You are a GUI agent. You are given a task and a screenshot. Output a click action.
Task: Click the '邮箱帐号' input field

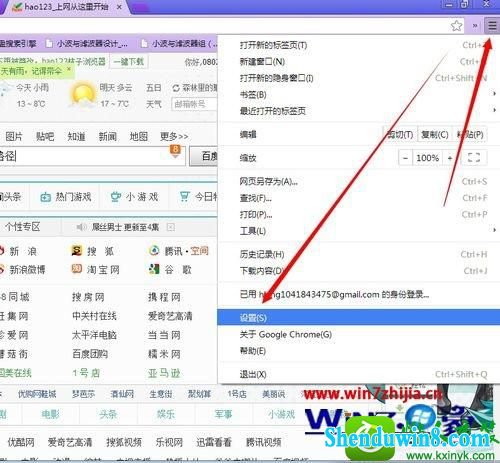click(x=194, y=104)
